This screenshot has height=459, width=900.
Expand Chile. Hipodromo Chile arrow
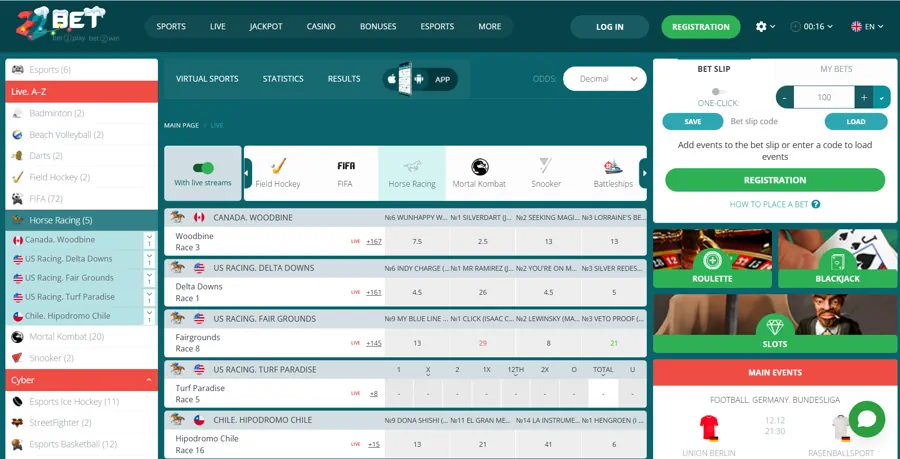[149, 316]
